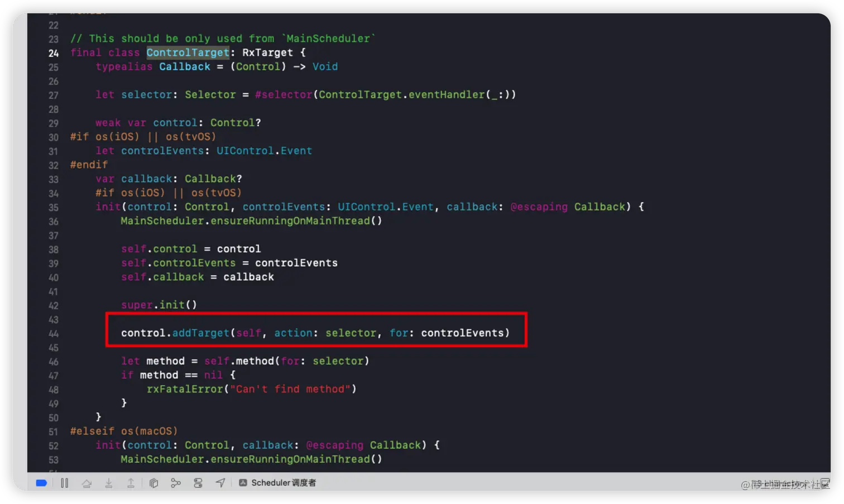Click rxFatalError call on line 48
The height and width of the screenshot is (504, 844).
tap(185, 389)
